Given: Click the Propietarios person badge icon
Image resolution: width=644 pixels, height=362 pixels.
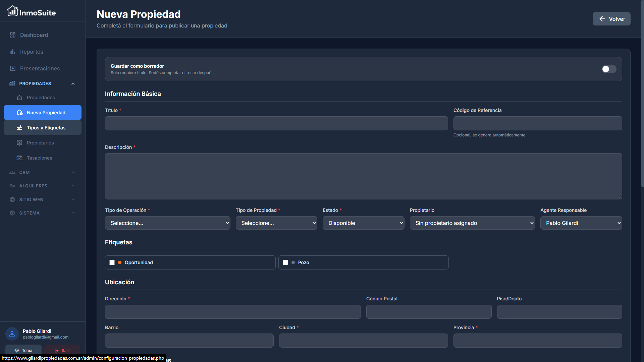Looking at the screenshot, I should [x=19, y=143].
